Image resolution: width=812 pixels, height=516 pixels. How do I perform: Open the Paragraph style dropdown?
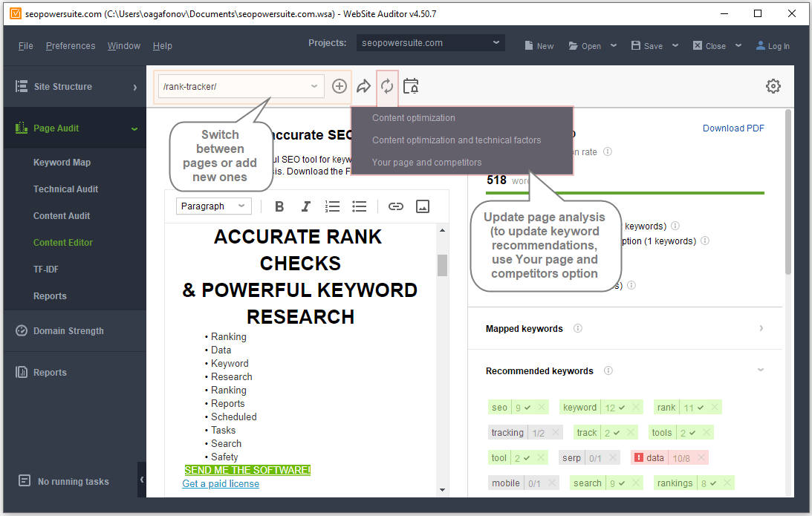pyautogui.click(x=214, y=206)
